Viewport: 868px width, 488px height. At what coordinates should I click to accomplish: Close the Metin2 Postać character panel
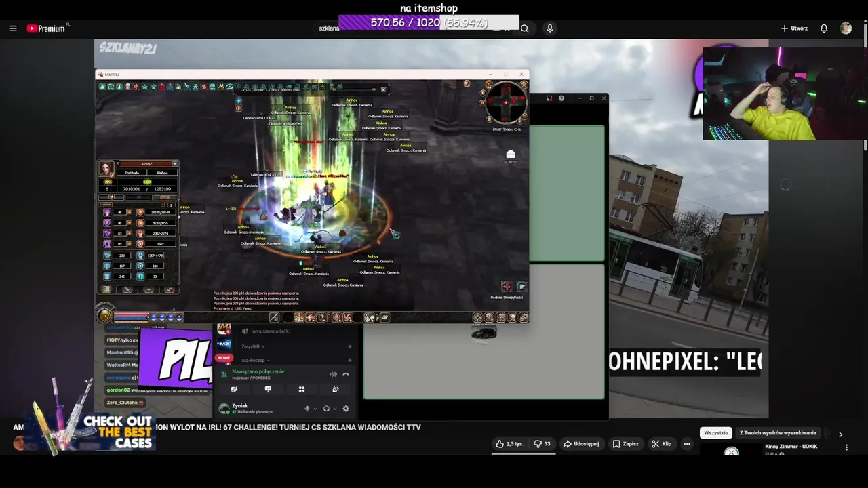pyautogui.click(x=175, y=164)
